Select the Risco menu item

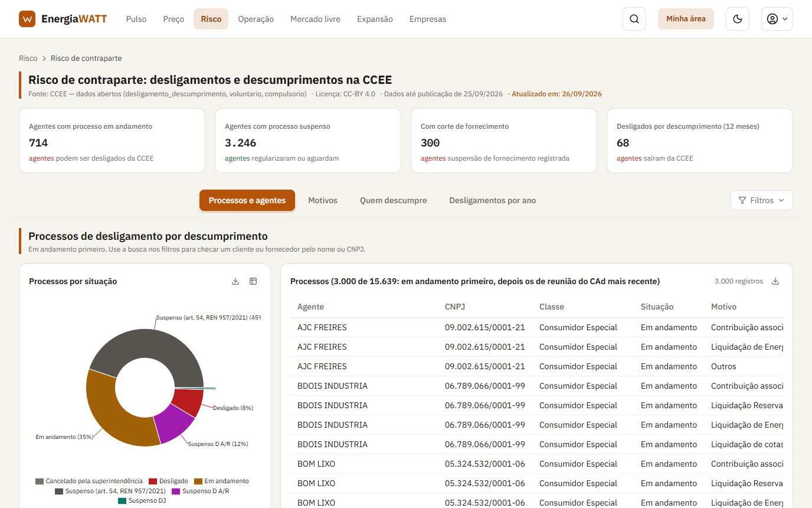coord(211,19)
